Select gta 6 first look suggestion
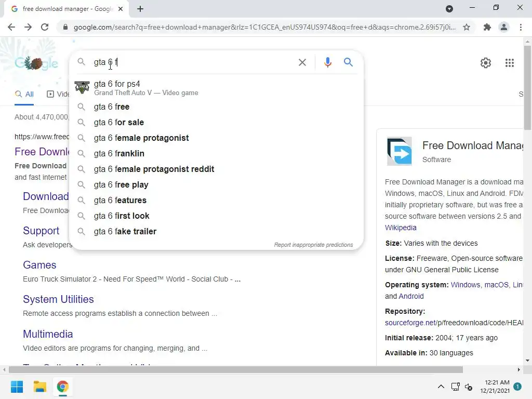Viewport: 532px width, 399px height. (x=216, y=216)
